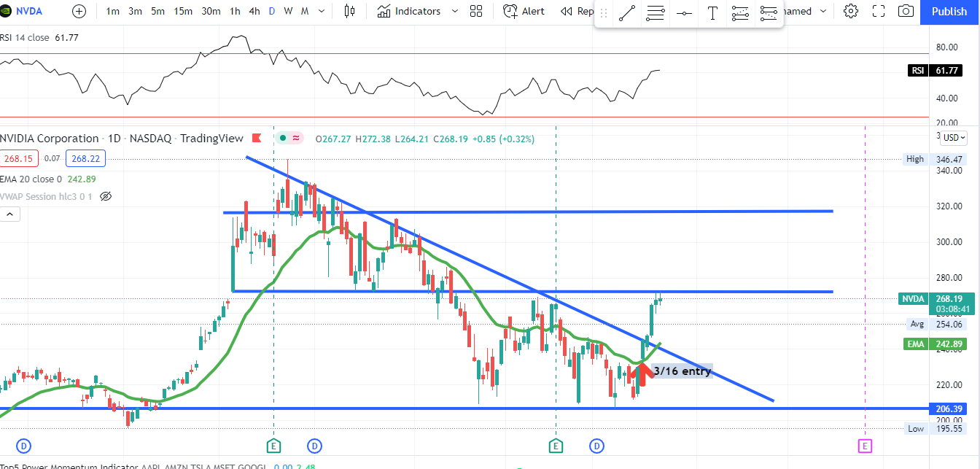Select the Trend Line drawing tool

tap(626, 13)
